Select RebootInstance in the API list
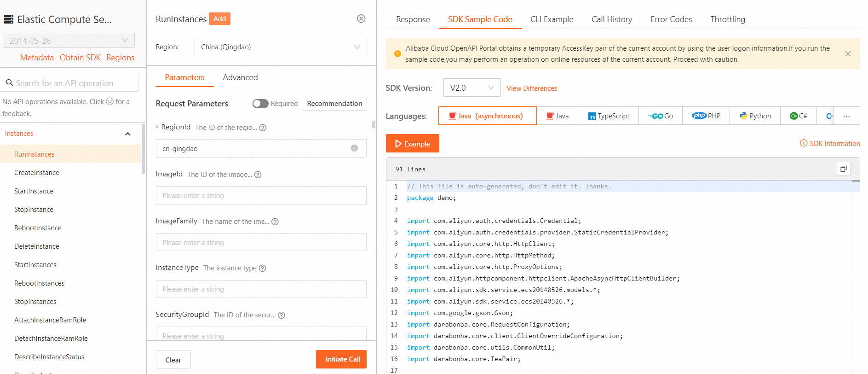The width and height of the screenshot is (868, 374). (x=70, y=228)
